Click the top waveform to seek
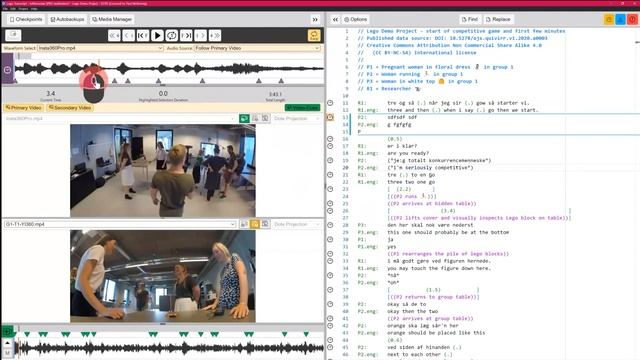The image size is (640, 360). click(169, 69)
